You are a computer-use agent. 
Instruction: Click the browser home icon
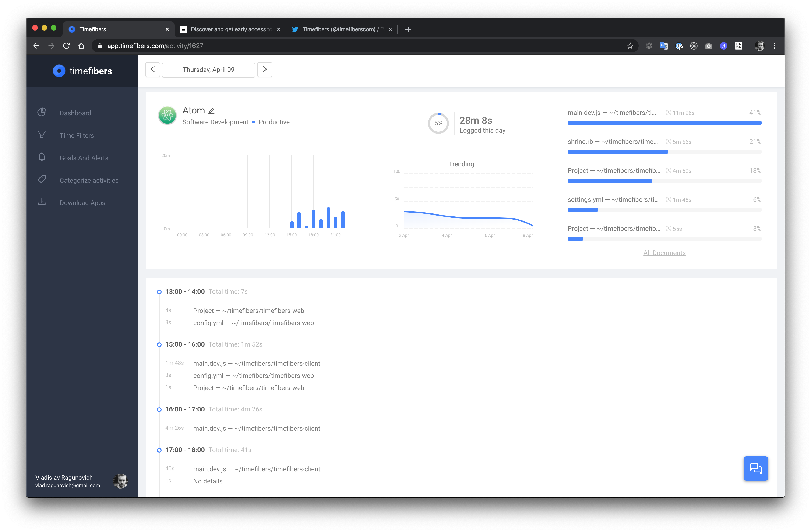(x=81, y=46)
